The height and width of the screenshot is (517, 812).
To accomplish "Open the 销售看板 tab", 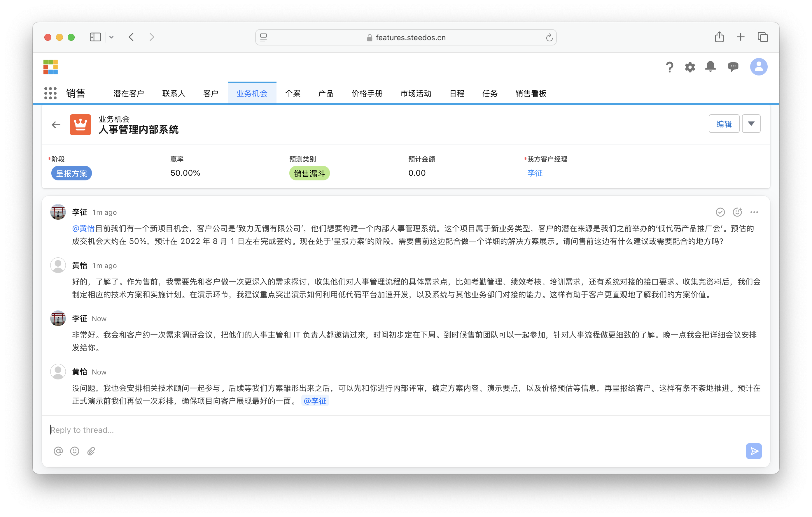I will (x=531, y=93).
